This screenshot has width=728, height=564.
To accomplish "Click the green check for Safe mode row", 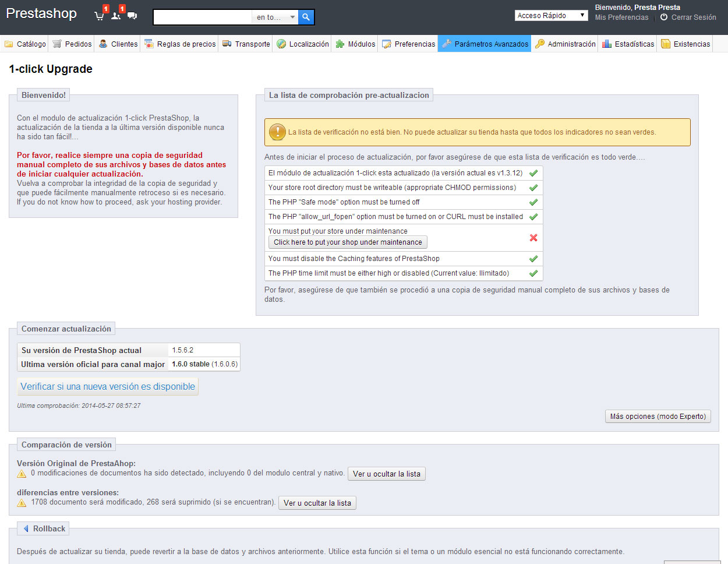I will (533, 202).
